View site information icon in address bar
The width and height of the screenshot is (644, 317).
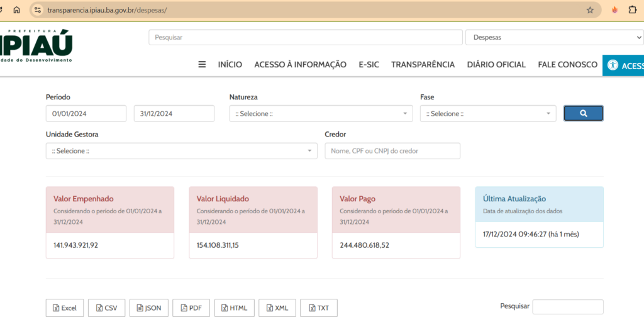click(x=38, y=10)
